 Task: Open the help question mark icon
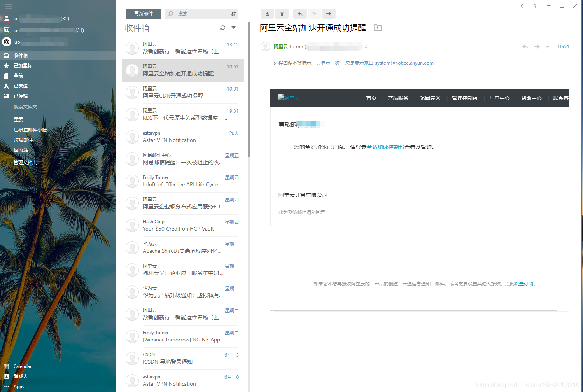coord(535,6)
